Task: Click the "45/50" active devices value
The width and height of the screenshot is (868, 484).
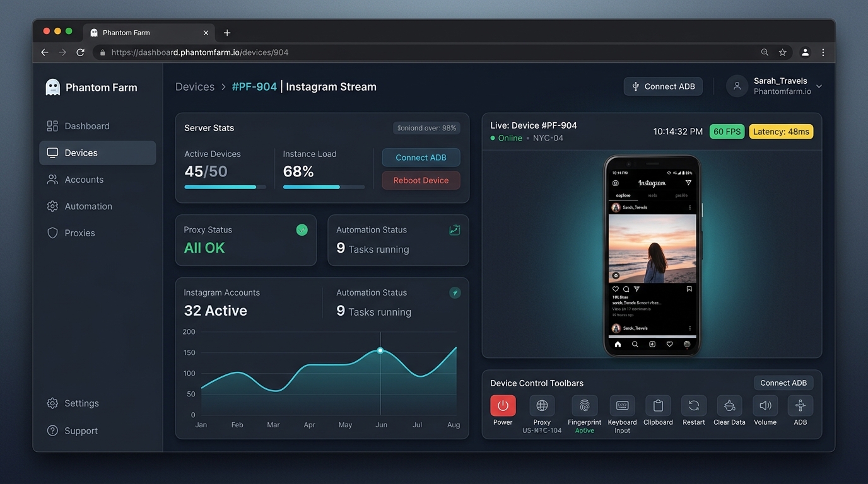Action: point(206,171)
